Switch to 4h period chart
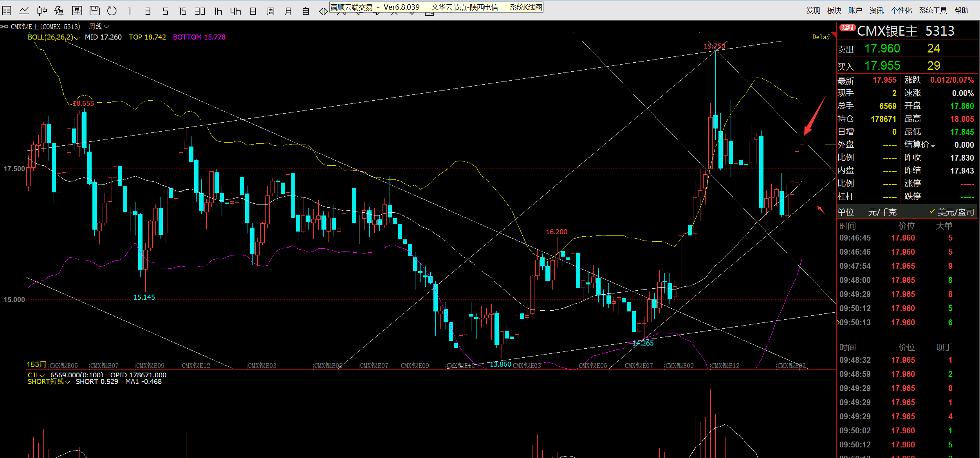The width and height of the screenshot is (980, 458). coord(235,11)
